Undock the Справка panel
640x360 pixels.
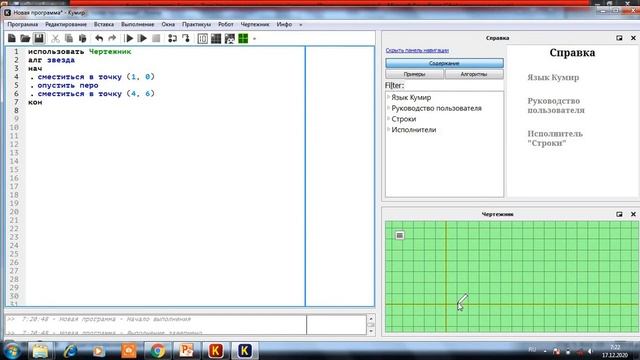(619, 38)
